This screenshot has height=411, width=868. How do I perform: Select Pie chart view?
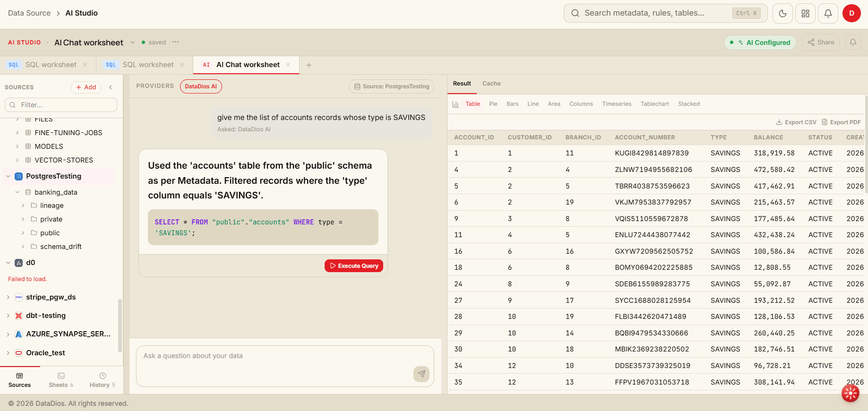[493, 104]
